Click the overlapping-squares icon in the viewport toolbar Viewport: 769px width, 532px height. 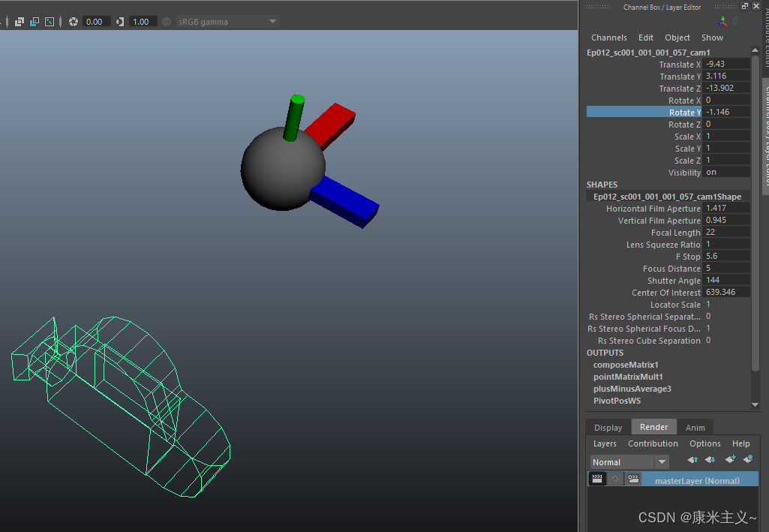(19, 22)
